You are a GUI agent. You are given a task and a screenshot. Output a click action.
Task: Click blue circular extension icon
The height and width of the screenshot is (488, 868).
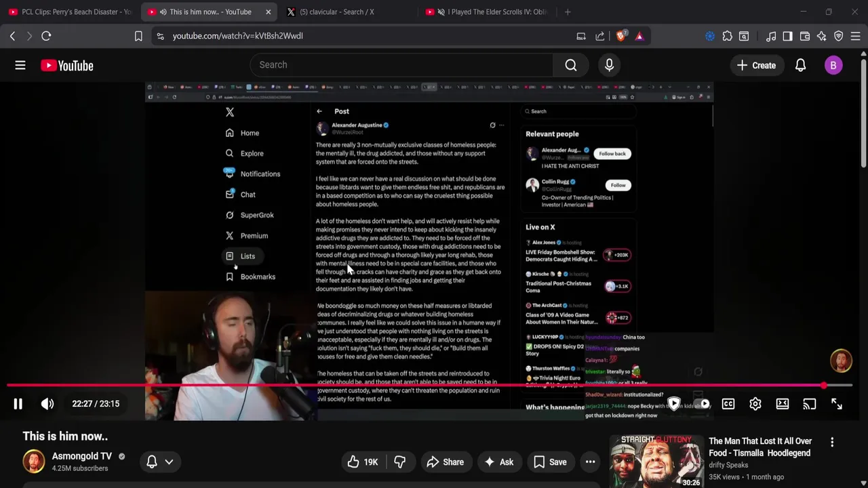(710, 36)
